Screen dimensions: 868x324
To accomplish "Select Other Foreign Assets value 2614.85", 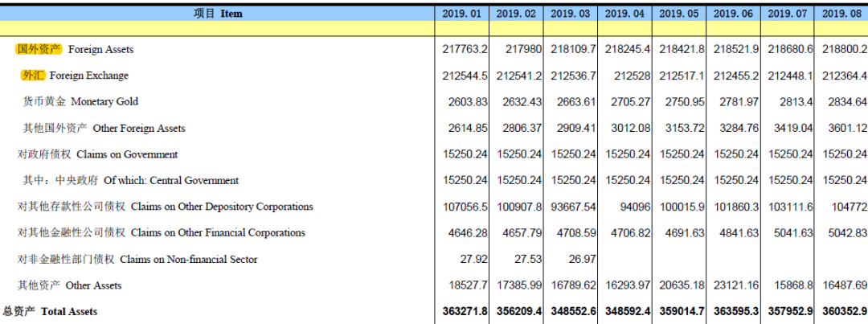I will click(x=468, y=128).
